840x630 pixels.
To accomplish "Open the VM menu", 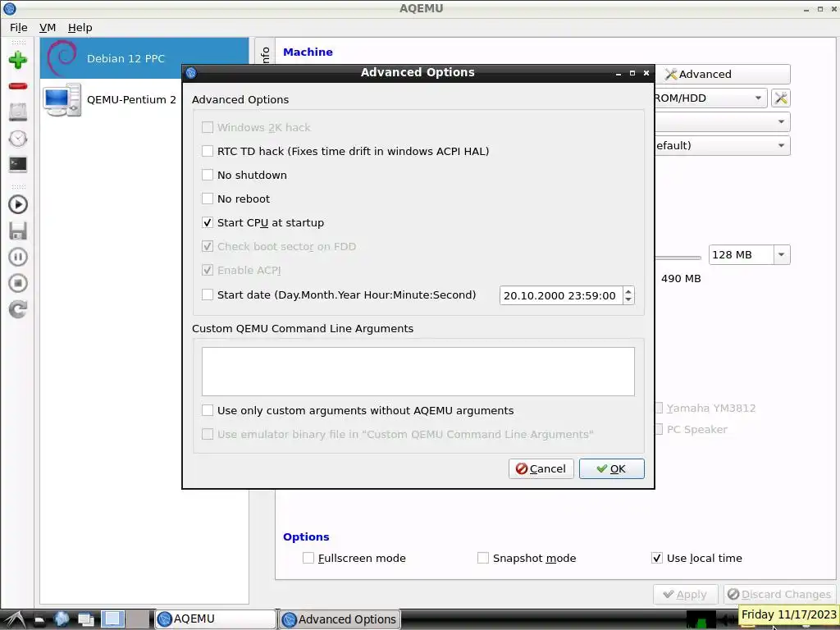I will [47, 27].
